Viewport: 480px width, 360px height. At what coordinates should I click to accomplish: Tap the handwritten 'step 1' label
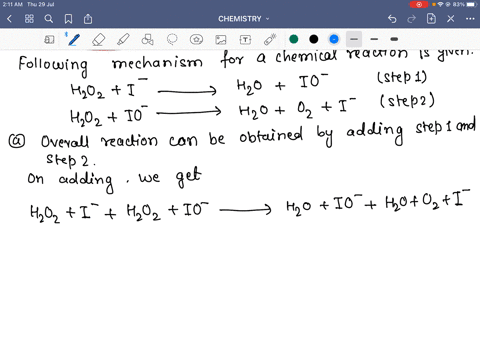coord(402,78)
